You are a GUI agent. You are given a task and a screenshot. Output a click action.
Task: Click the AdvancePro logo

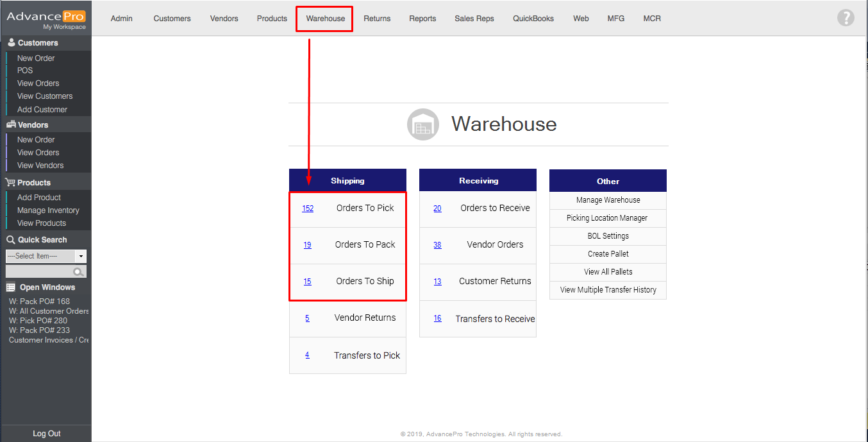pos(46,18)
